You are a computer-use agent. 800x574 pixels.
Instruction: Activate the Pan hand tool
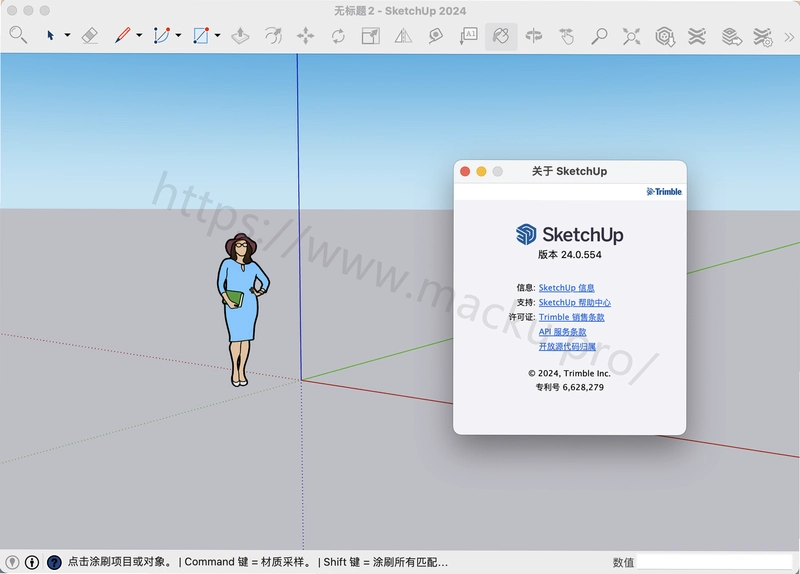click(x=566, y=36)
